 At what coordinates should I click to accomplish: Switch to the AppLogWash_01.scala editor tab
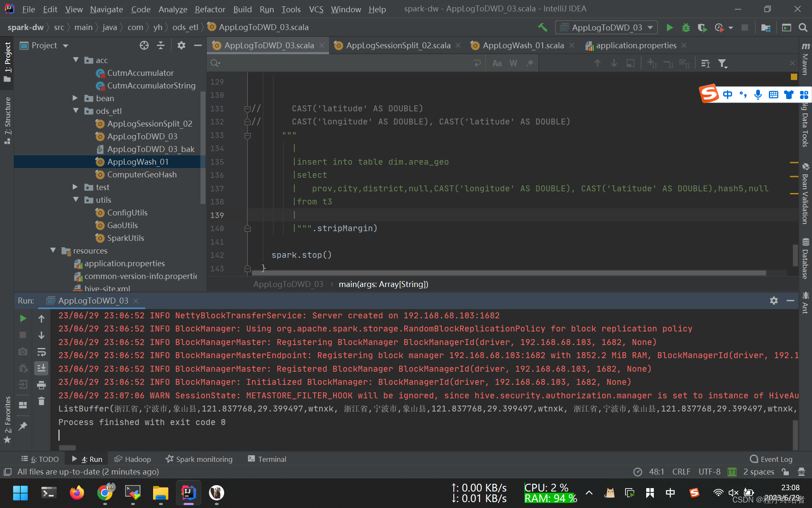coord(523,45)
